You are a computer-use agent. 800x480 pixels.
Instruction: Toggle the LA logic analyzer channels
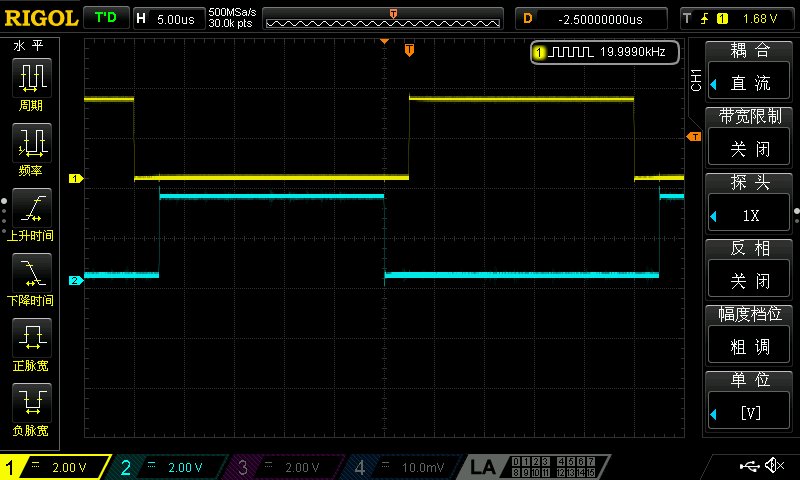536,467
